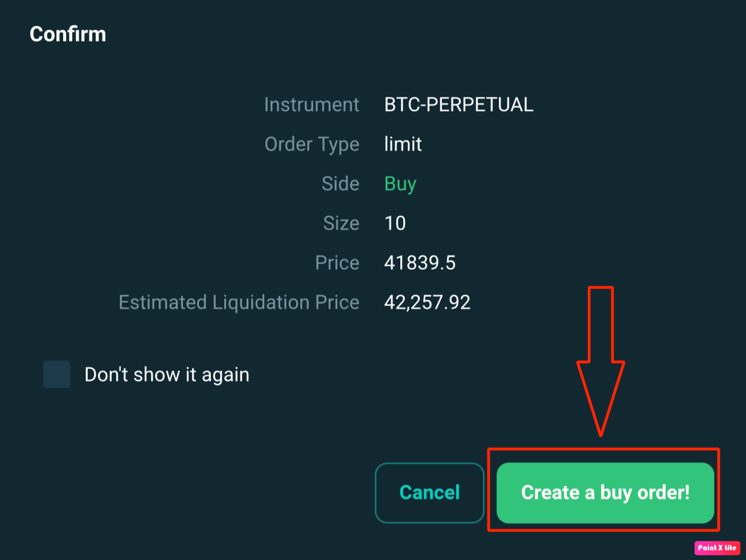
Task: Click the green Buy side label
Action: pyautogui.click(x=400, y=183)
